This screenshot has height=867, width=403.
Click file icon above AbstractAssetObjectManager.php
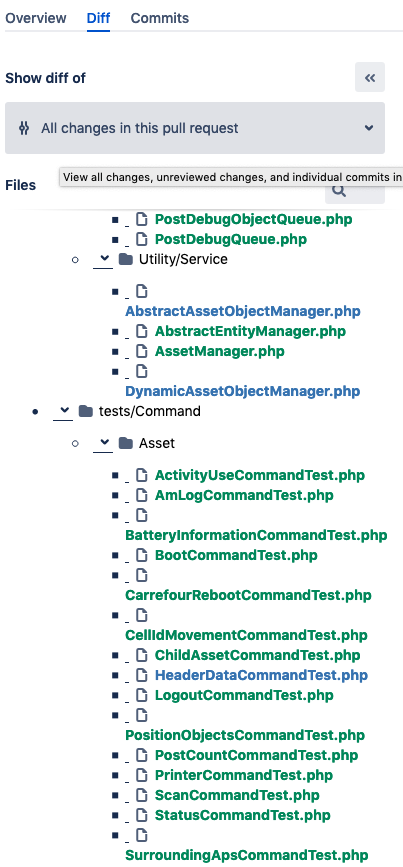(x=142, y=291)
